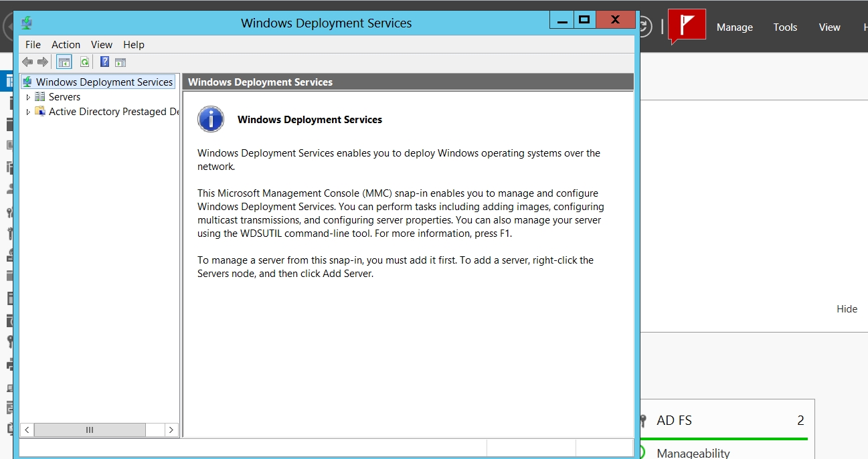Open the File menu
Viewport: 868px width, 459px height.
click(33, 45)
